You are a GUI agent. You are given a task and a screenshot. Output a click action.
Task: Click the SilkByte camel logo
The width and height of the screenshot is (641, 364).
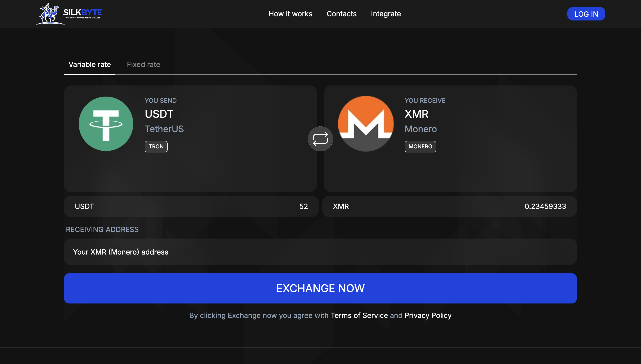pyautogui.click(x=69, y=14)
